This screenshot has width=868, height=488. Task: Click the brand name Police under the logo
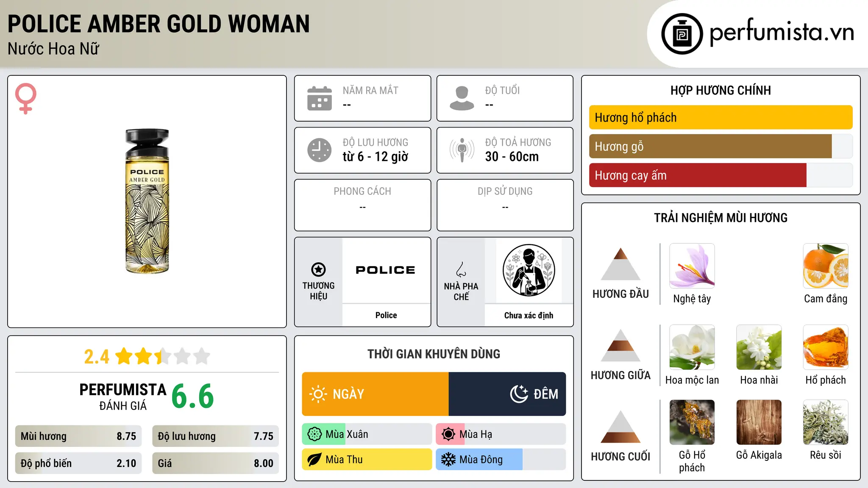386,315
